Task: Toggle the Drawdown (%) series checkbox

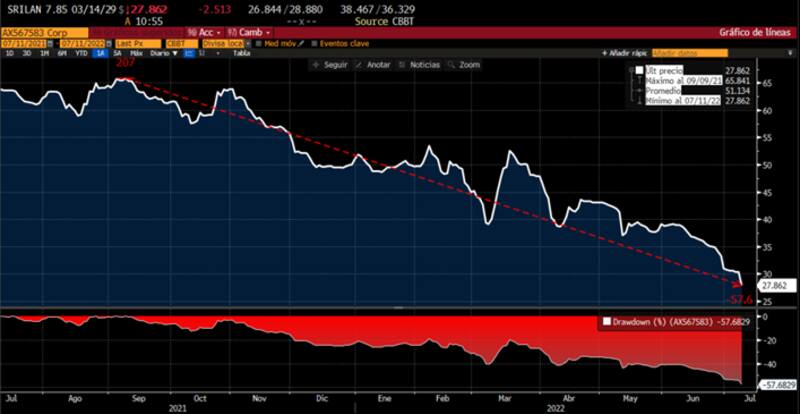Action: [x=607, y=322]
